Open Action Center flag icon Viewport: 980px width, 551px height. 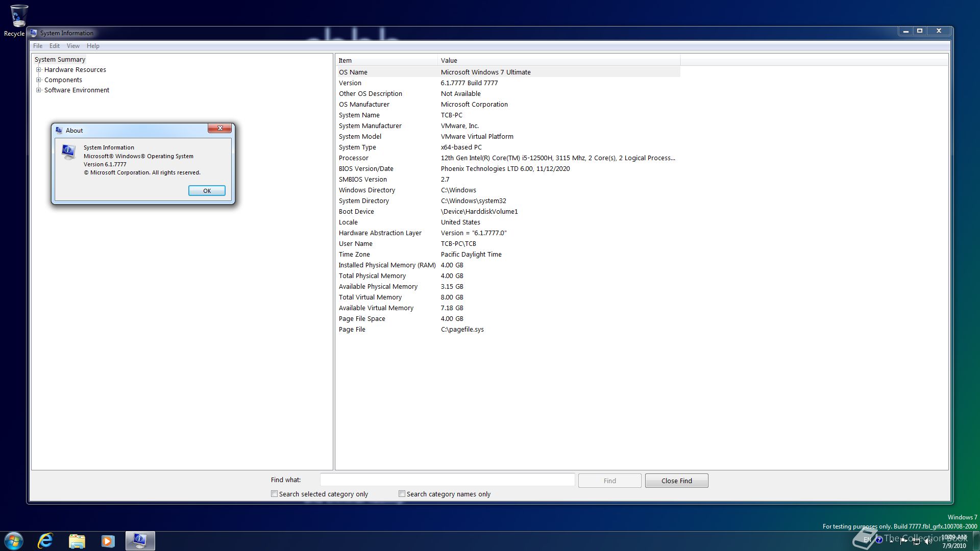click(x=903, y=540)
